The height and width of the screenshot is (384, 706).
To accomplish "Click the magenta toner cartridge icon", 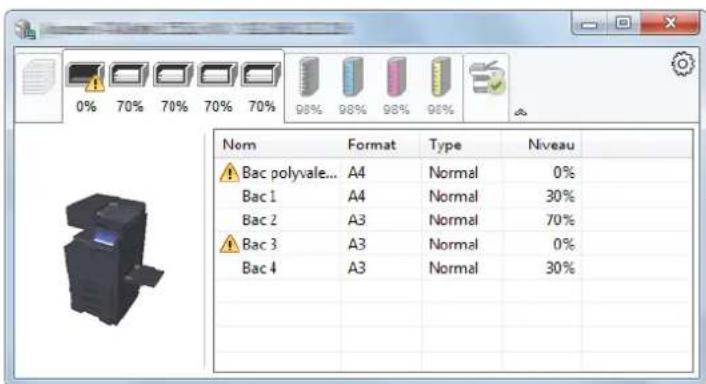I will click(396, 77).
